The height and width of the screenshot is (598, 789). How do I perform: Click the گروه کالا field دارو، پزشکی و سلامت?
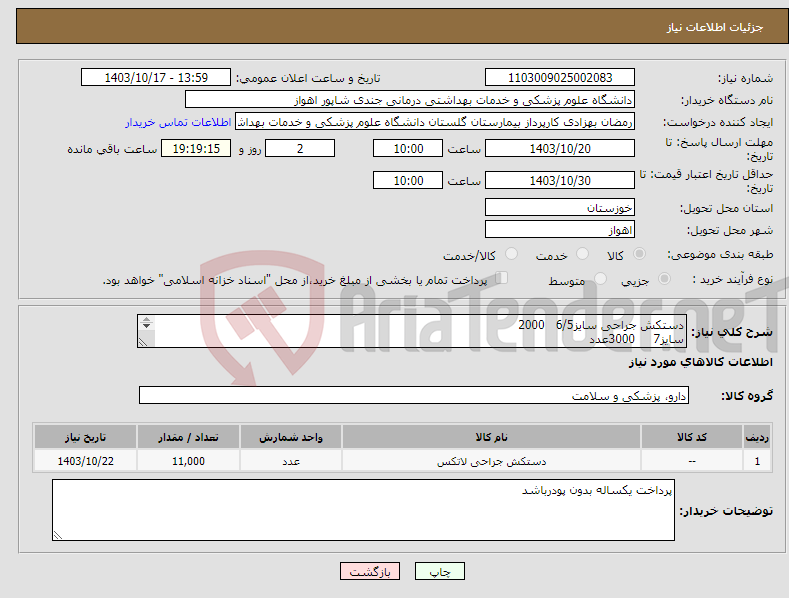tap(414, 396)
